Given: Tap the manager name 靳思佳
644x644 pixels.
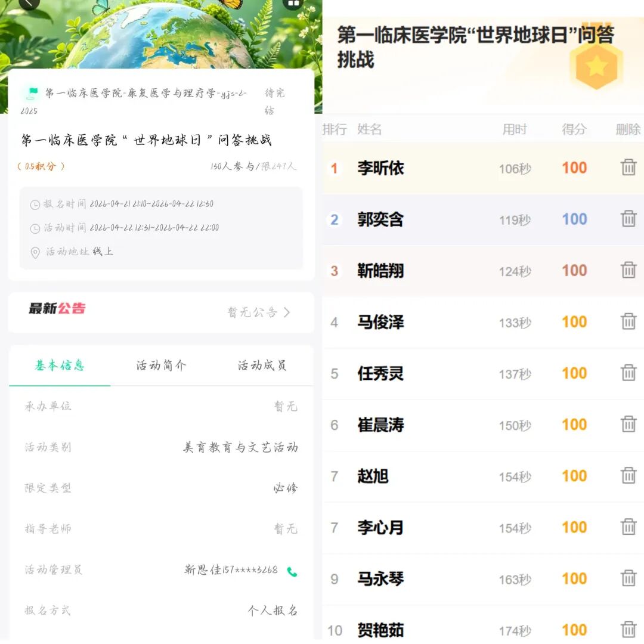Looking at the screenshot, I should [x=203, y=569].
